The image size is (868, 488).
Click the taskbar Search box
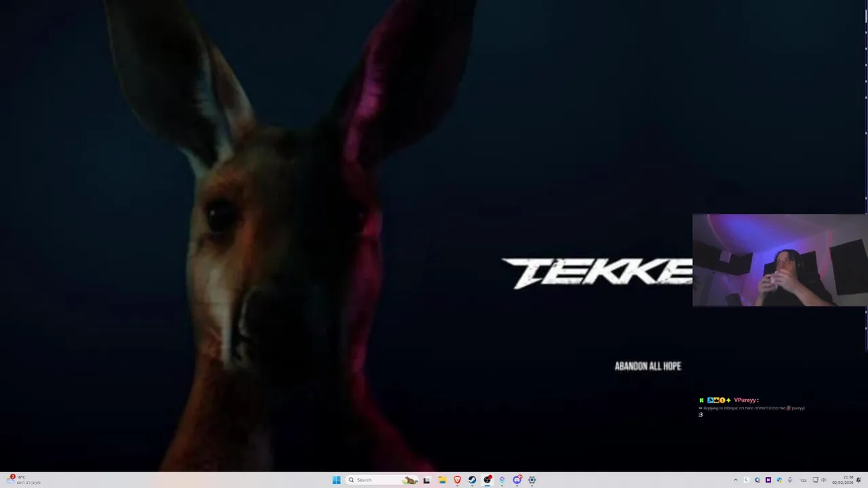click(382, 480)
